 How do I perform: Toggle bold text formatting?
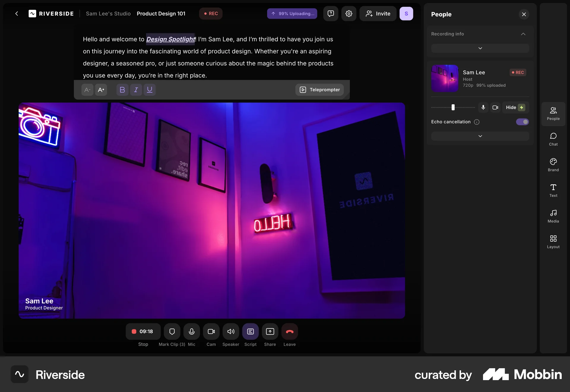click(x=122, y=90)
